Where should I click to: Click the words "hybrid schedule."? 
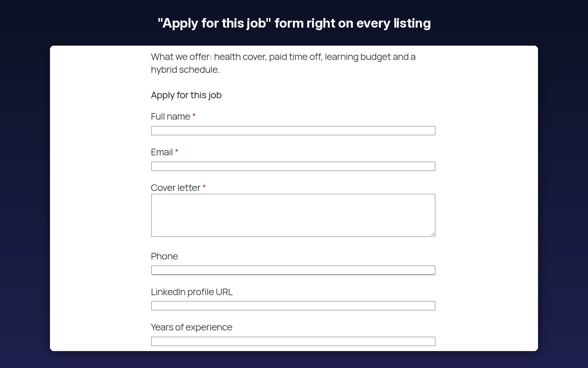click(185, 70)
